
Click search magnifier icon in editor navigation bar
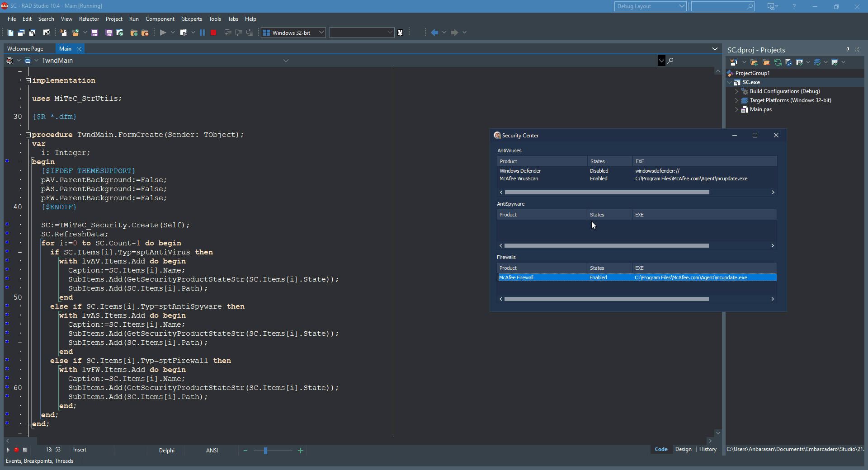670,61
